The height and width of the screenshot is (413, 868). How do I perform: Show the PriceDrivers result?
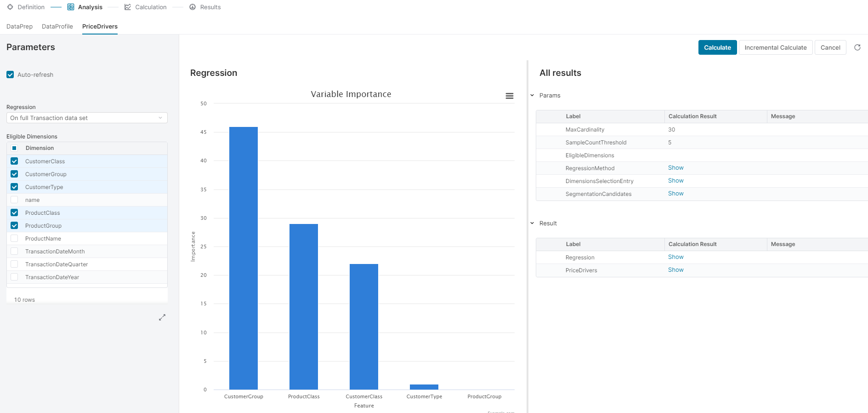pos(675,270)
